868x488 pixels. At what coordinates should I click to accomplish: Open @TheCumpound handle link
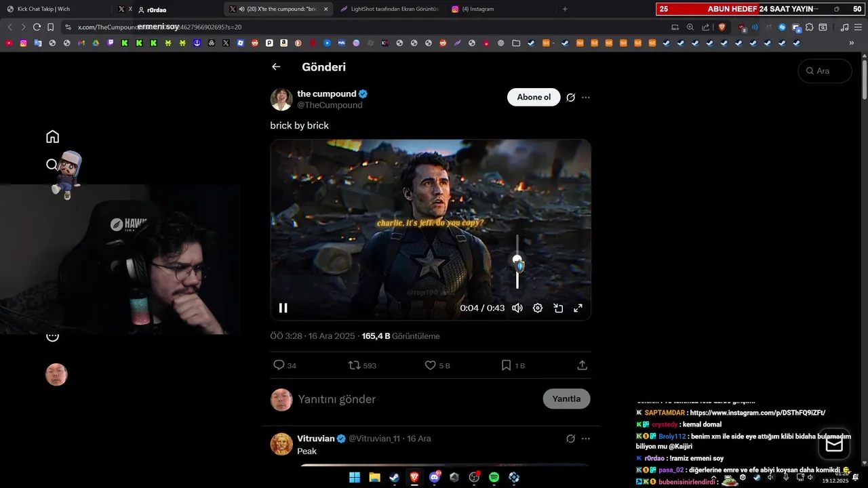click(330, 105)
